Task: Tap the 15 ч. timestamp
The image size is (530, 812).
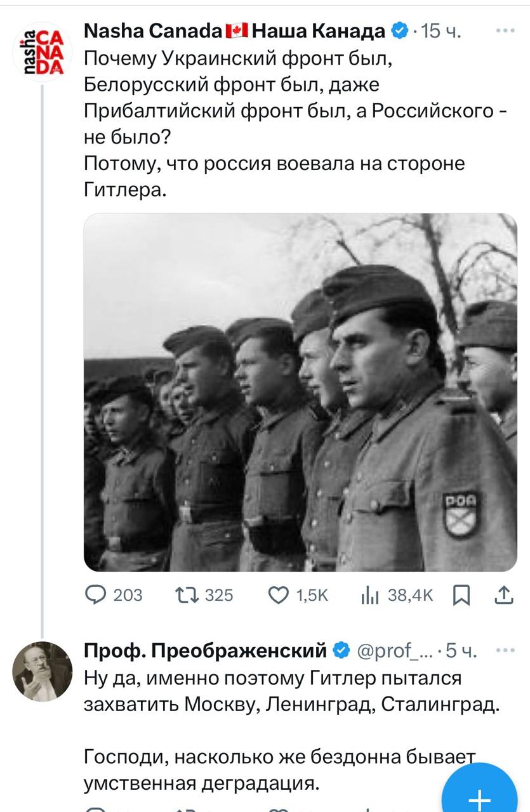Action: 442,31
